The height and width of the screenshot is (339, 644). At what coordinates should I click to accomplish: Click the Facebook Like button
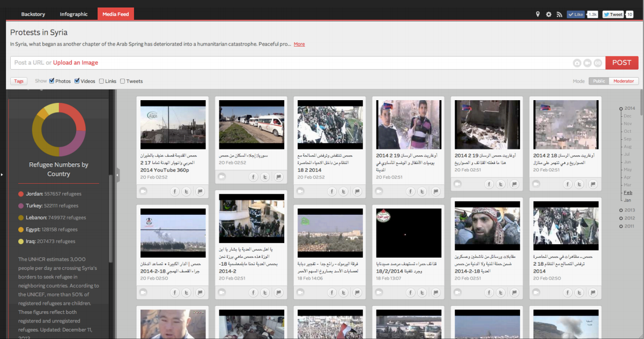coord(576,14)
